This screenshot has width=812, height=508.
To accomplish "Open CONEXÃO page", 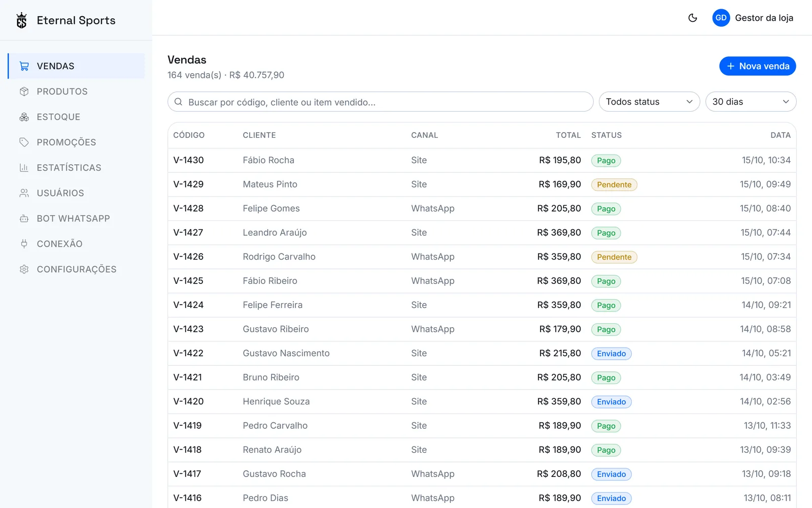I will coord(76,244).
